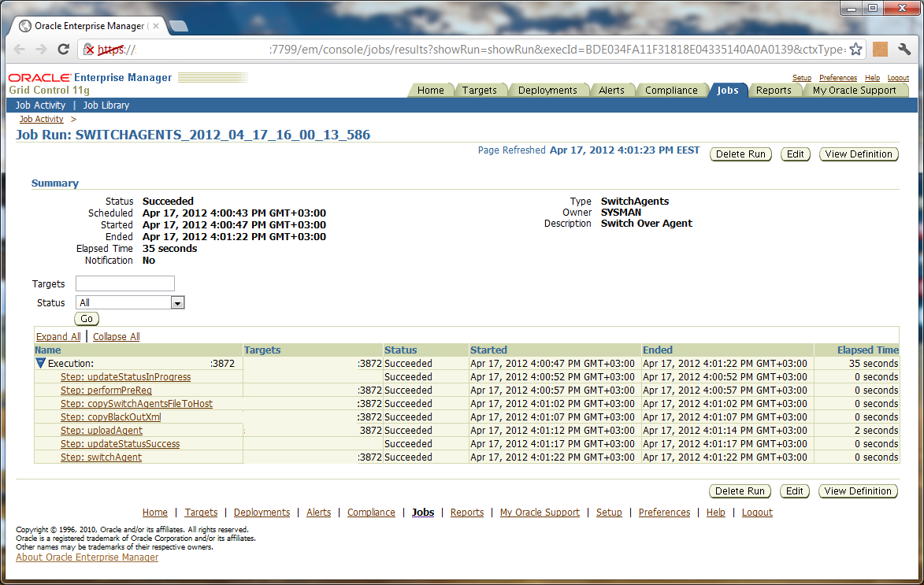
Task: Open Step: updateStatusSuccess link
Action: tap(121, 444)
